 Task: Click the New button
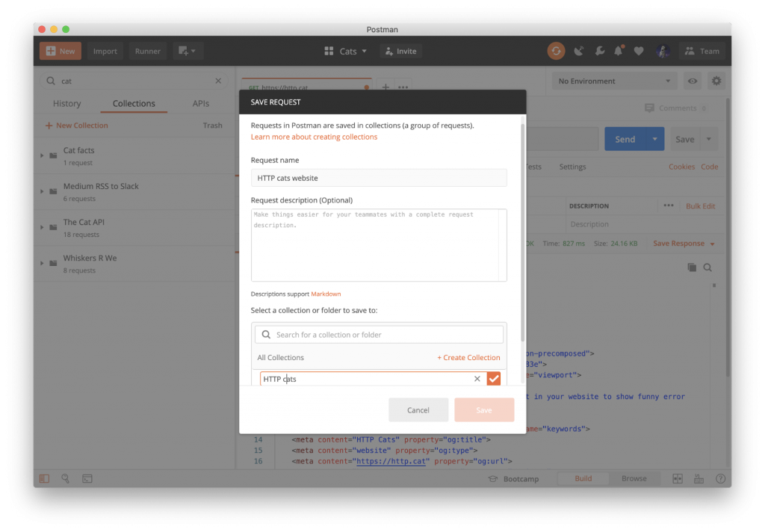coord(61,51)
